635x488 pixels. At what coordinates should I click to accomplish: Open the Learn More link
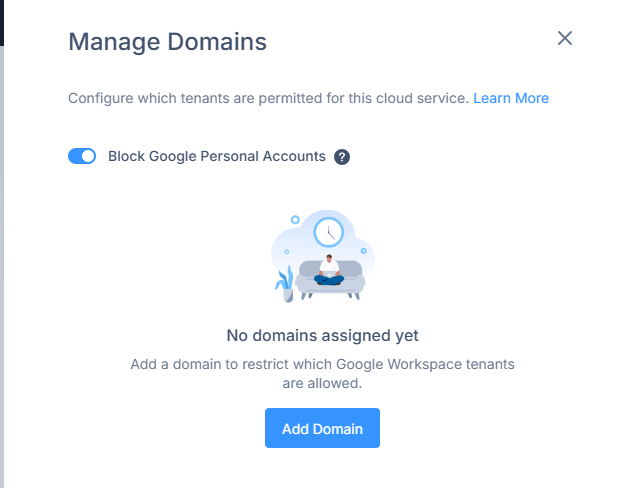[511, 98]
